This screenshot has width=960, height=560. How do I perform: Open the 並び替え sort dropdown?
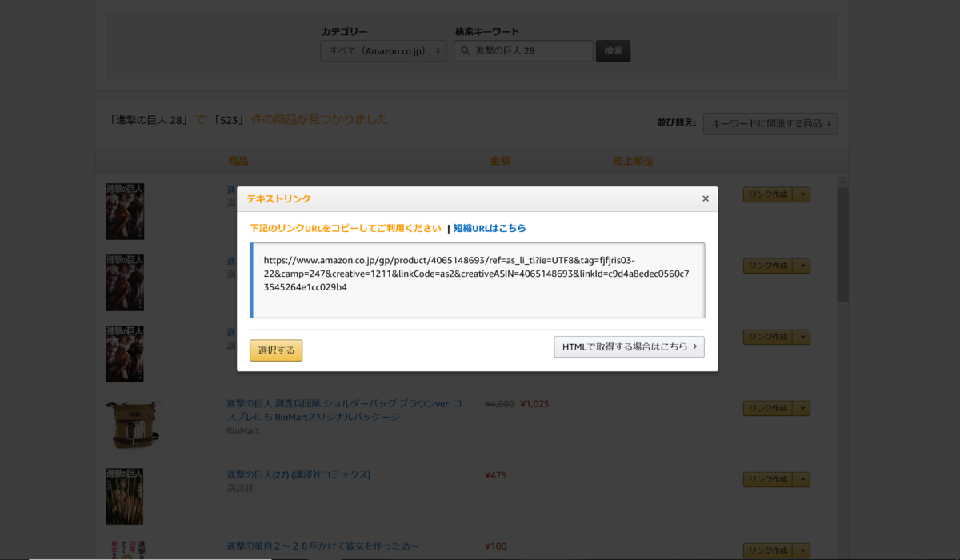pyautogui.click(x=770, y=124)
